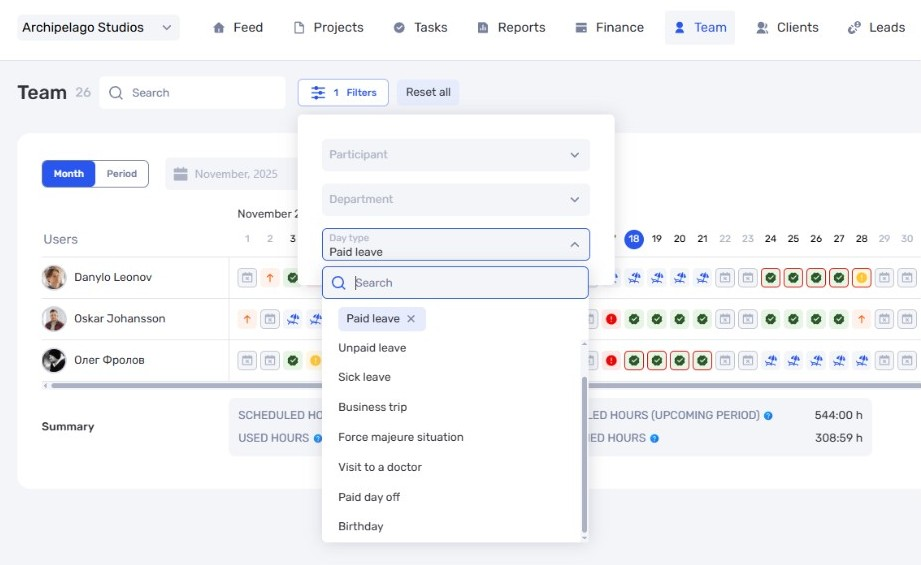Click Oskar Johansson's day 1 orange arrow icon

[x=247, y=319]
